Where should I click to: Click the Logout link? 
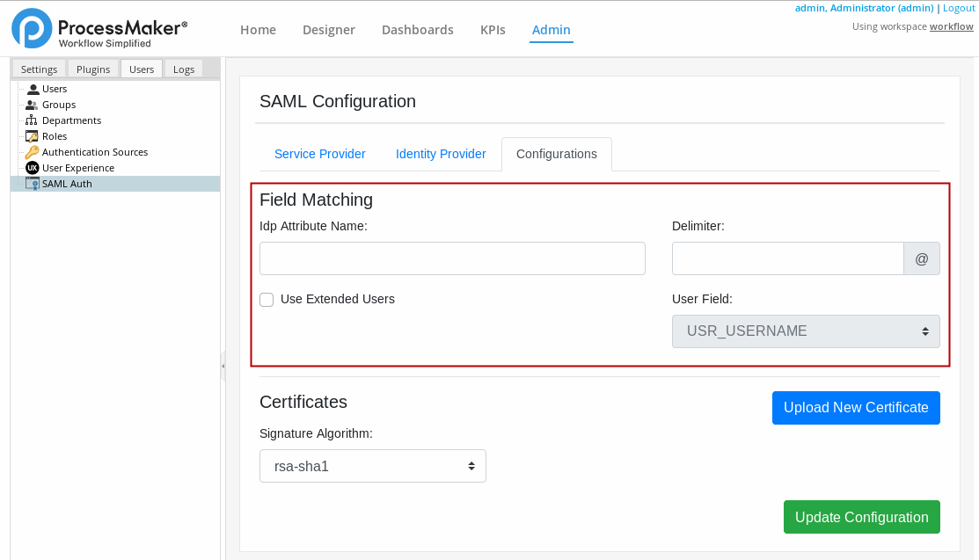(x=958, y=8)
